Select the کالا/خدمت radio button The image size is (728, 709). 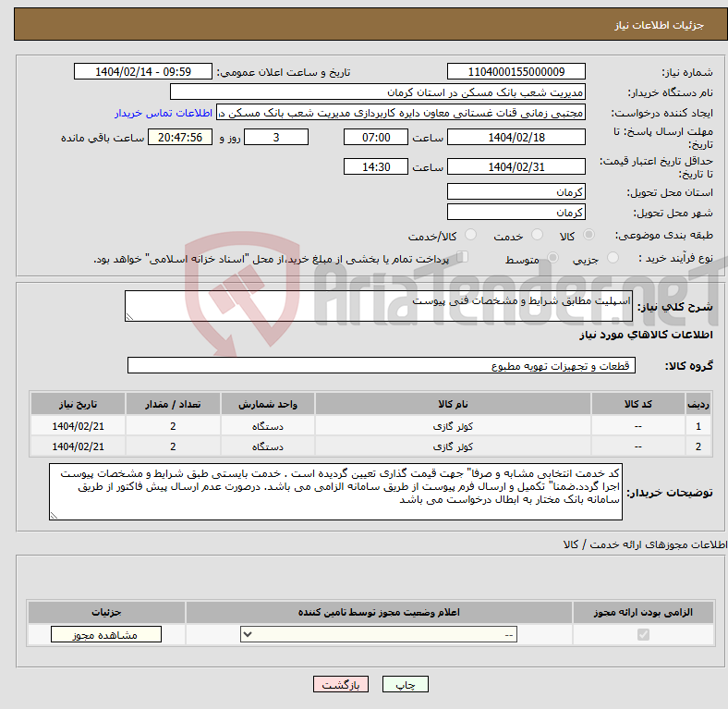[x=471, y=235]
